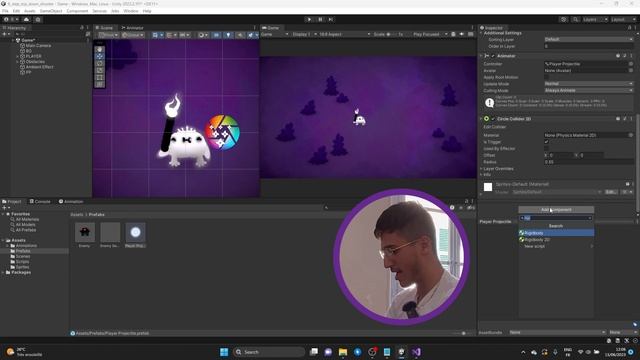Select Main Camera in Hierarchy

[x=38, y=46]
